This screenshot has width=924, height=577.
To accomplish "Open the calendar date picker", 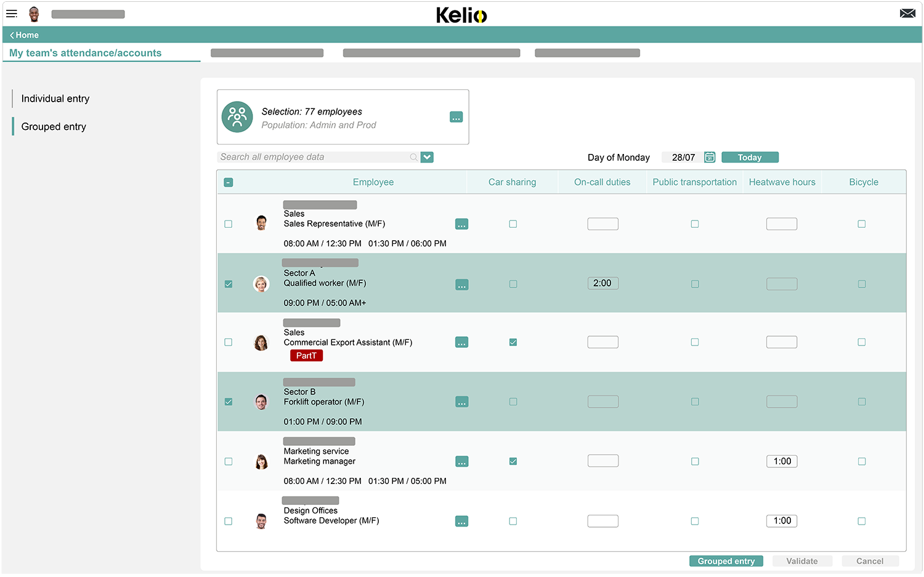I will point(709,157).
